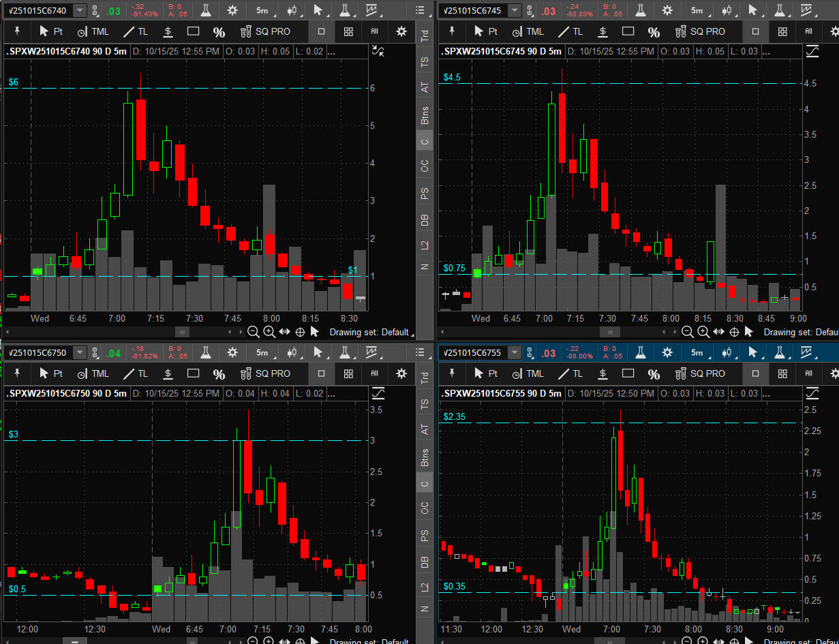Click the rectangle drawing tool in C6750 chart
The height and width of the screenshot is (644, 839).
tap(193, 373)
